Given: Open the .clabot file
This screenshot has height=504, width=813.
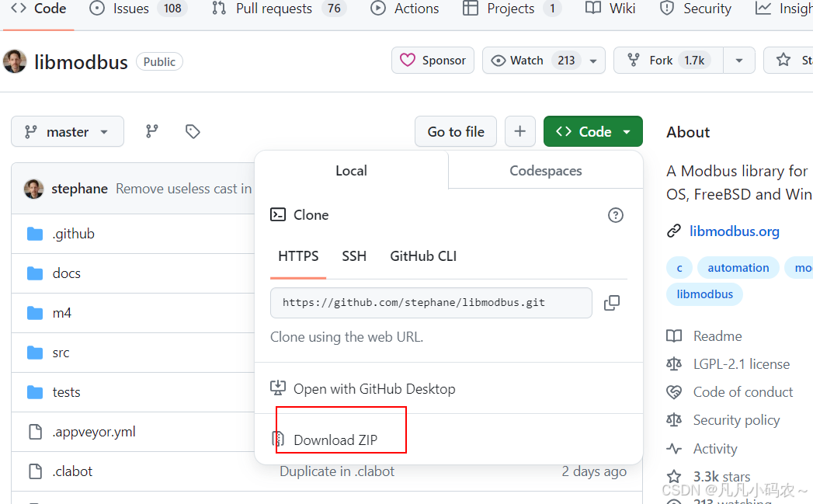Looking at the screenshot, I should pyautogui.click(x=72, y=471).
